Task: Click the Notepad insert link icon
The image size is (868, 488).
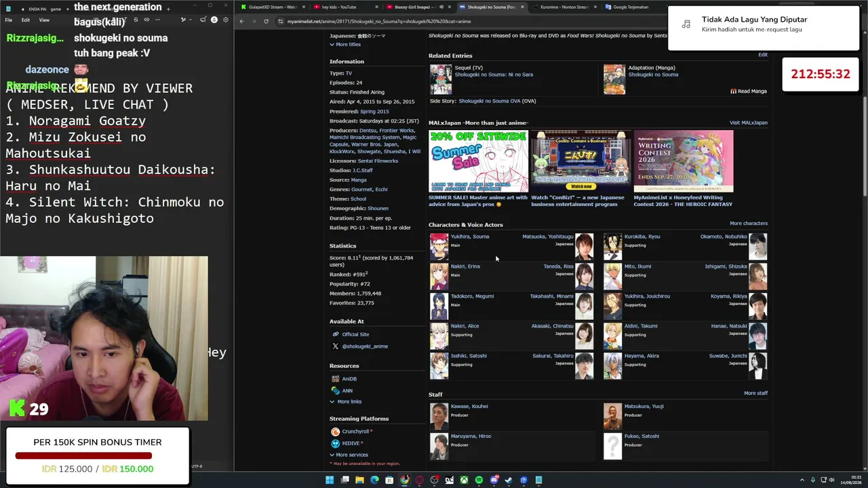Action: (x=146, y=20)
